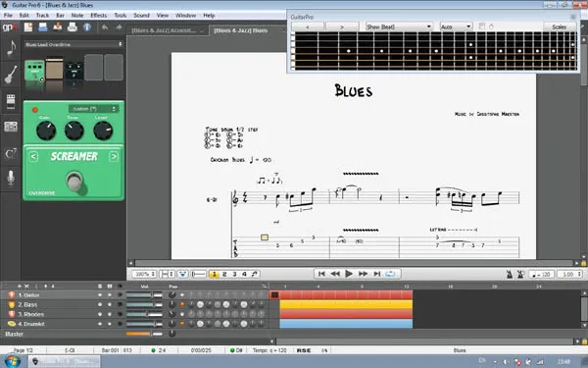588x368 pixels.
Task: Open the Auto dropdown in fretboard window
Action: coord(456,26)
